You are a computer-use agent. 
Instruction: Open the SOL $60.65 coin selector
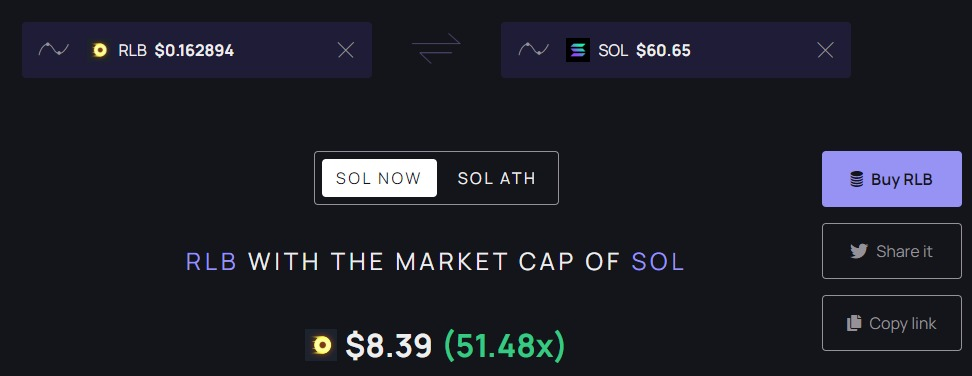click(676, 50)
